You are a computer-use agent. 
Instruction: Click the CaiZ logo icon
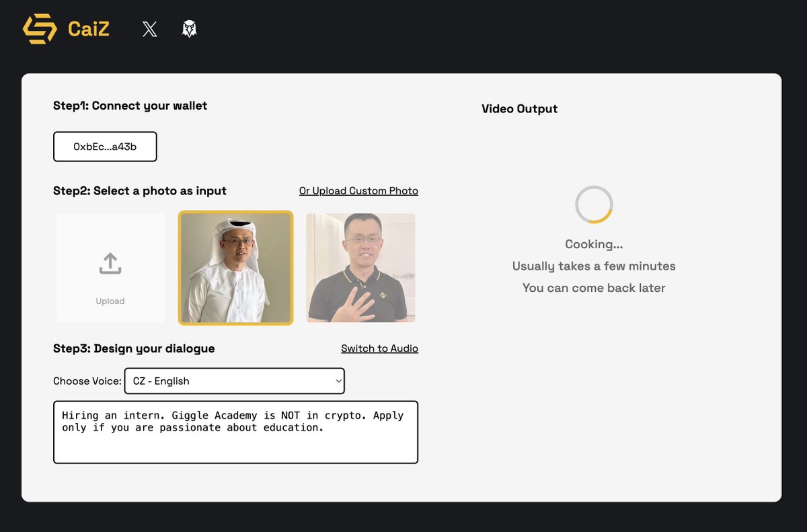pos(39,29)
